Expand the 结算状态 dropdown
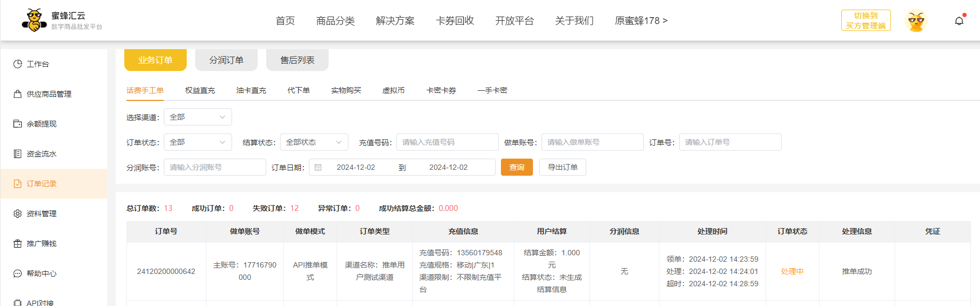This screenshot has height=306, width=980. click(314, 142)
